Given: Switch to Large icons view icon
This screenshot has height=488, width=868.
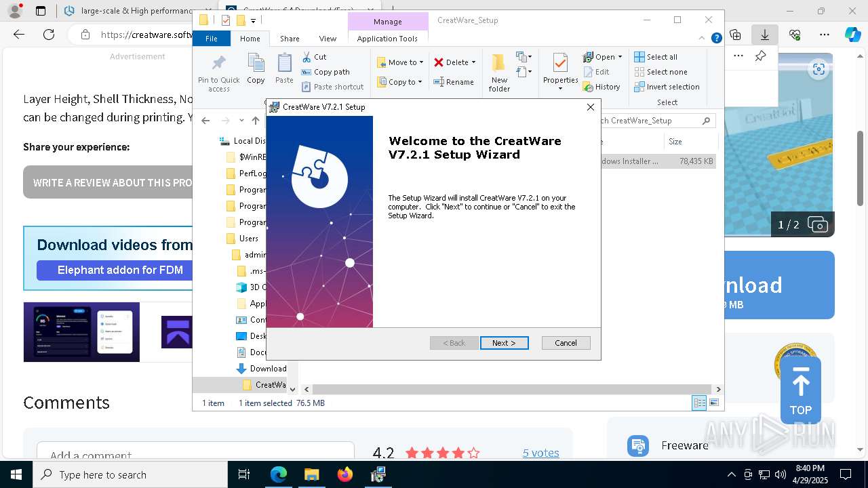Looking at the screenshot, I should 713,403.
